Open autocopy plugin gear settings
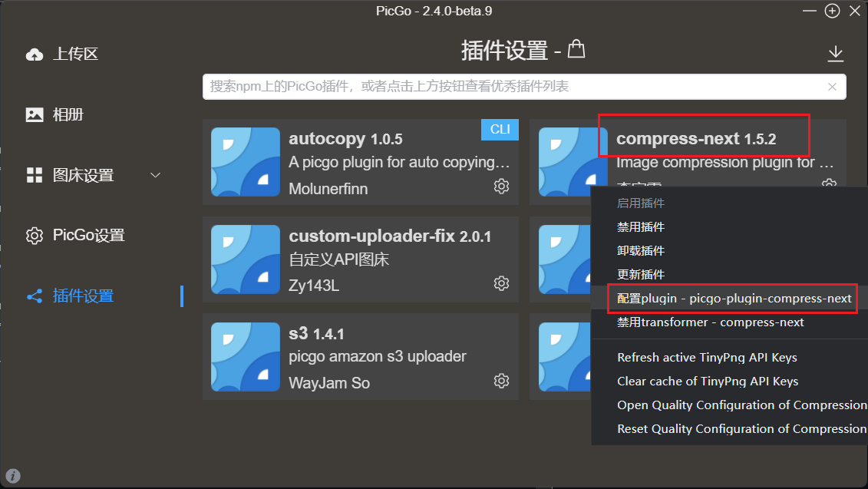868x489 pixels. pos(501,186)
